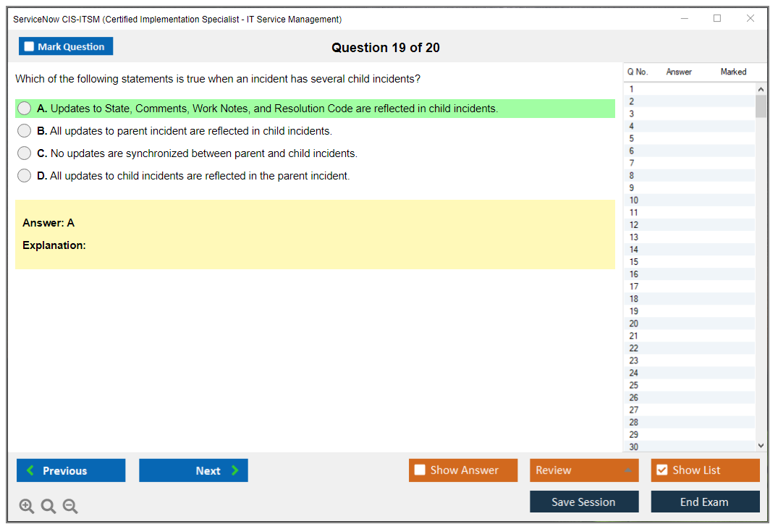This screenshot has width=778, height=532.
Task: Jump to question 19 in list
Action: [634, 311]
